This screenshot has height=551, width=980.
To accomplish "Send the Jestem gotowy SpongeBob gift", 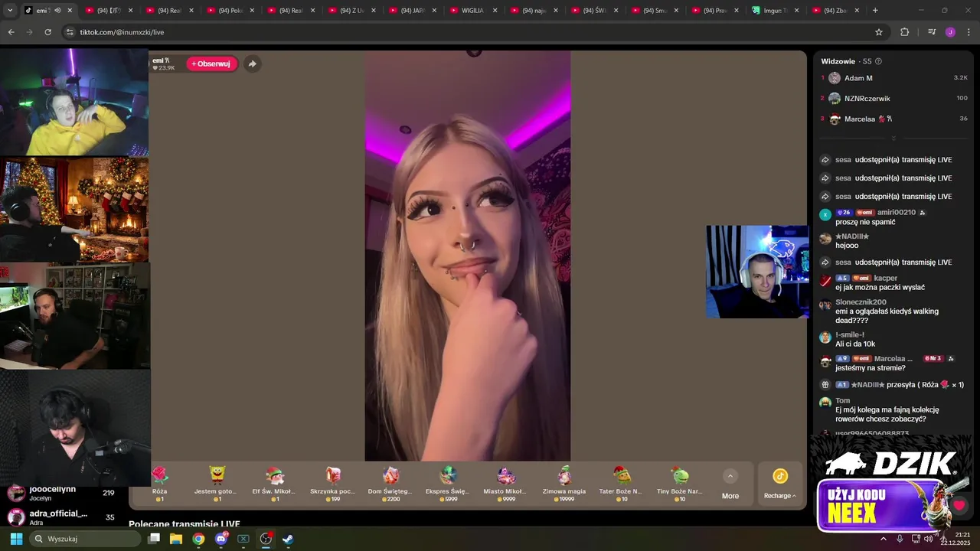I will pyautogui.click(x=217, y=484).
